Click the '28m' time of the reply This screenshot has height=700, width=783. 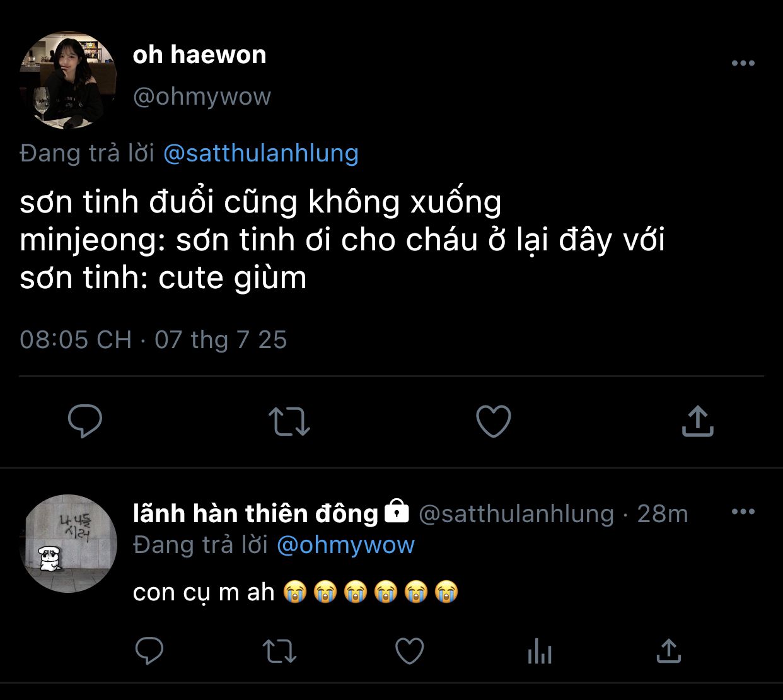coord(662,514)
